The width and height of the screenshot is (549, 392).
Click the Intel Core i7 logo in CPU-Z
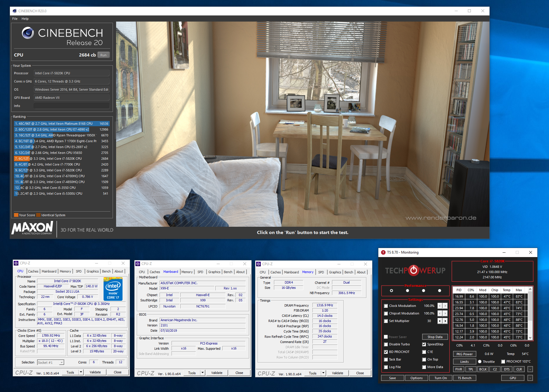[x=113, y=289]
